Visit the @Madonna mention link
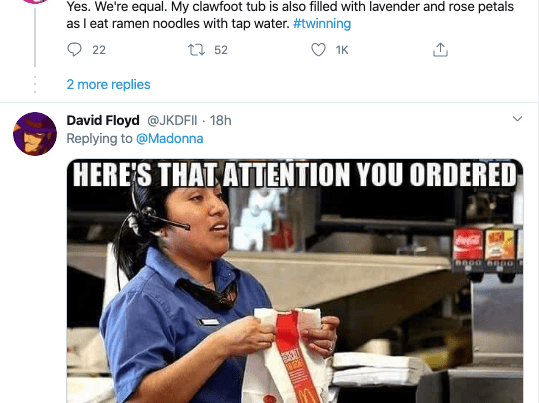Viewport: 539px width, 403px height. pyautogui.click(x=170, y=139)
